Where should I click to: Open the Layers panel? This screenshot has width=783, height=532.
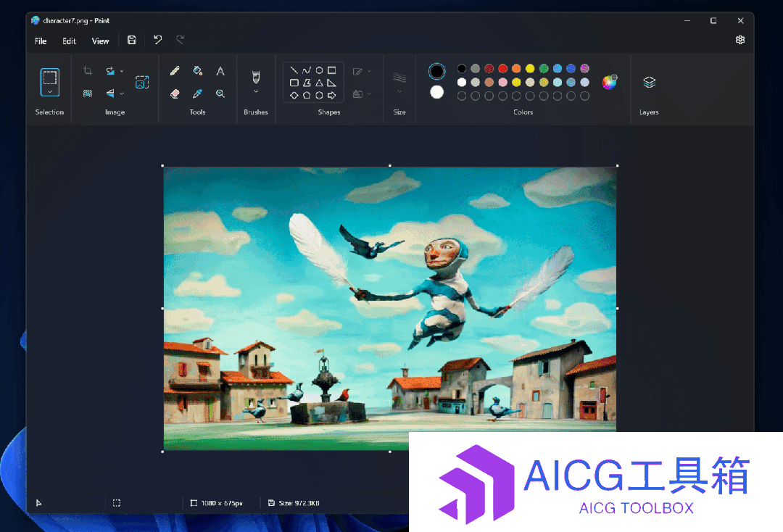649,83
